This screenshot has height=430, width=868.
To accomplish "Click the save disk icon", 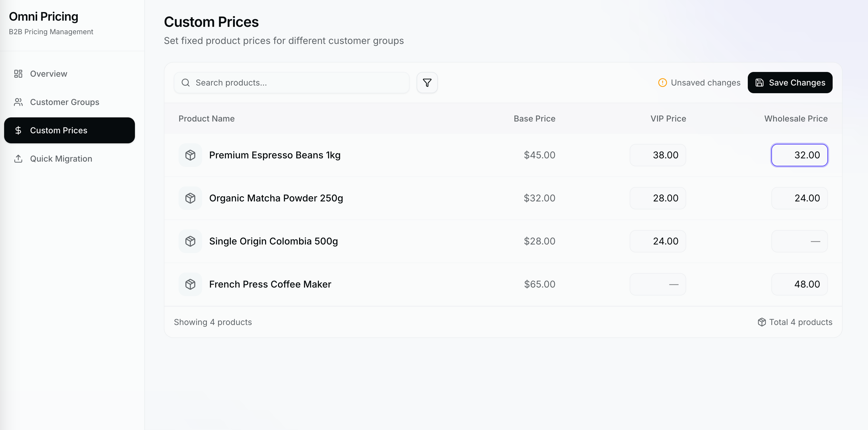I will 760,83.
